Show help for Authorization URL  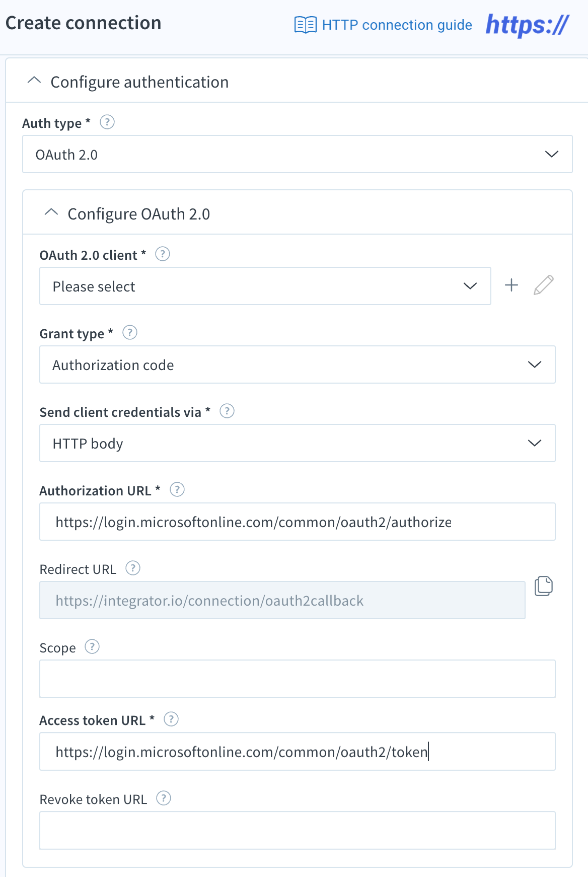[177, 489]
